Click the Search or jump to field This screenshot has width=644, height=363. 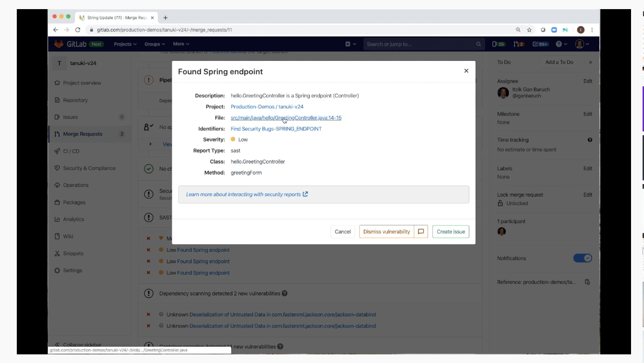pyautogui.click(x=420, y=44)
